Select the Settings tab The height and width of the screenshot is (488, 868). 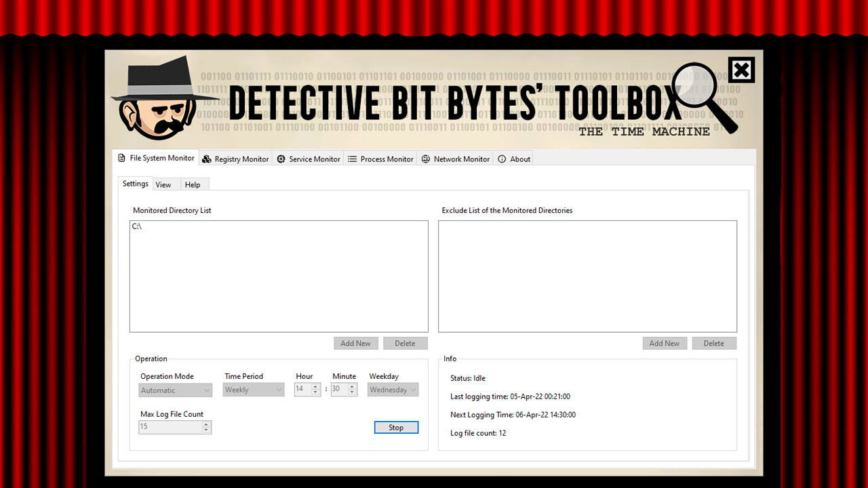tap(135, 183)
